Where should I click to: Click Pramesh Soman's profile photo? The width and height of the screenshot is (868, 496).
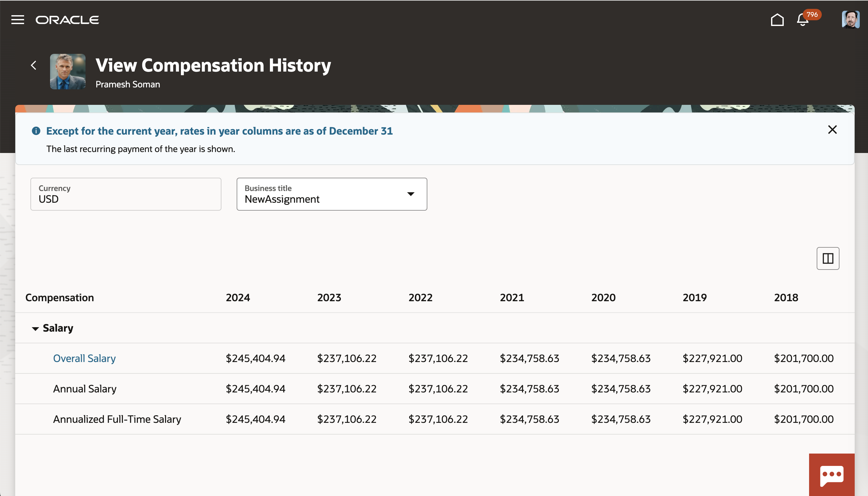click(x=68, y=72)
